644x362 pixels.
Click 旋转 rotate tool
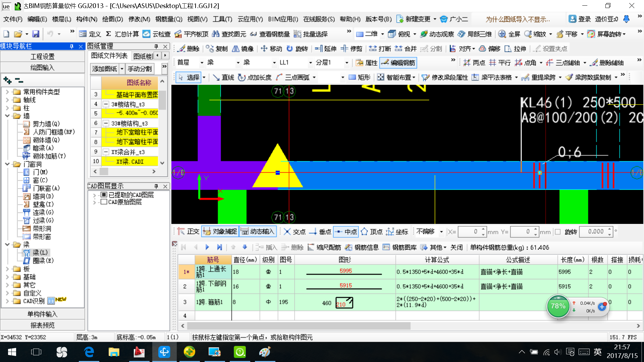click(297, 49)
